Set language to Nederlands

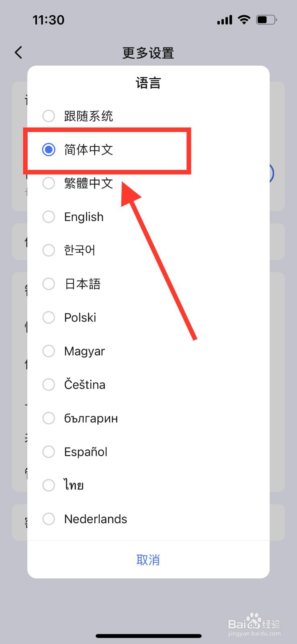(49, 519)
